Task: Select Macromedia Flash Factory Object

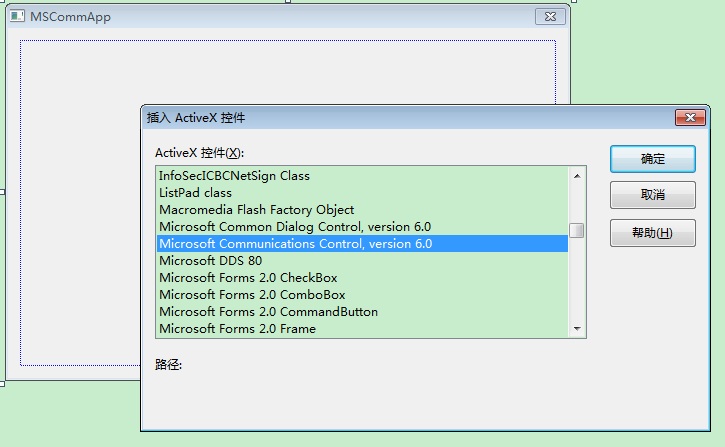Action: tap(362, 210)
